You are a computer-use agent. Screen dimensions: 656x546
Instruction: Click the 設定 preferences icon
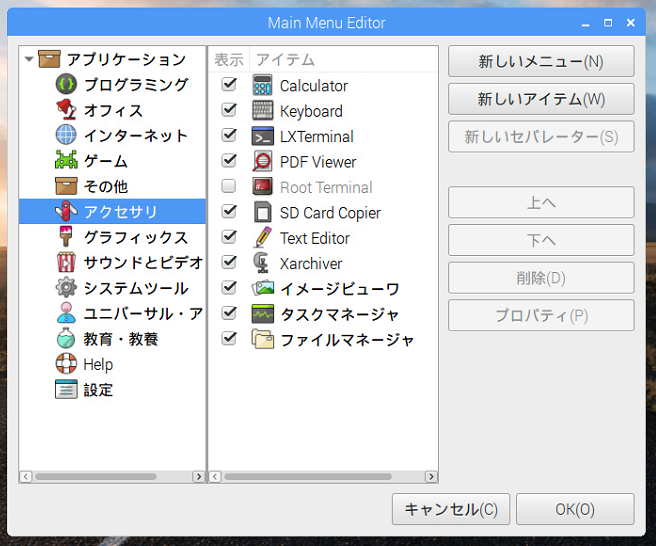click(x=66, y=390)
